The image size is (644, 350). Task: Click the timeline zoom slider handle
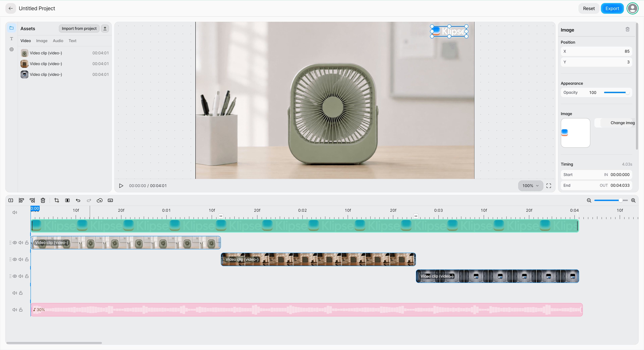pos(621,200)
